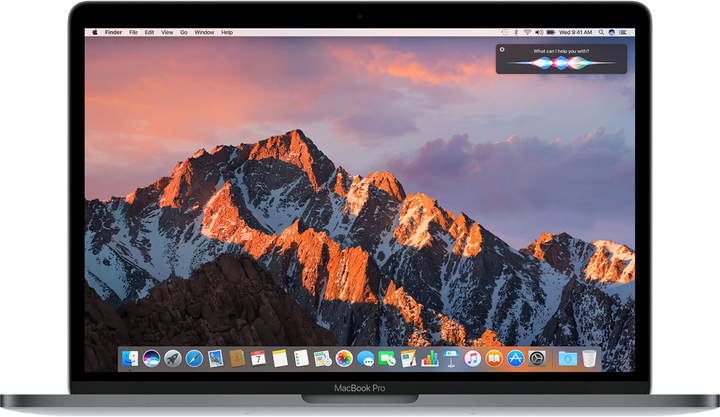720x417 pixels.
Task: Launch Keynote podium icon in dock
Action: click(451, 359)
